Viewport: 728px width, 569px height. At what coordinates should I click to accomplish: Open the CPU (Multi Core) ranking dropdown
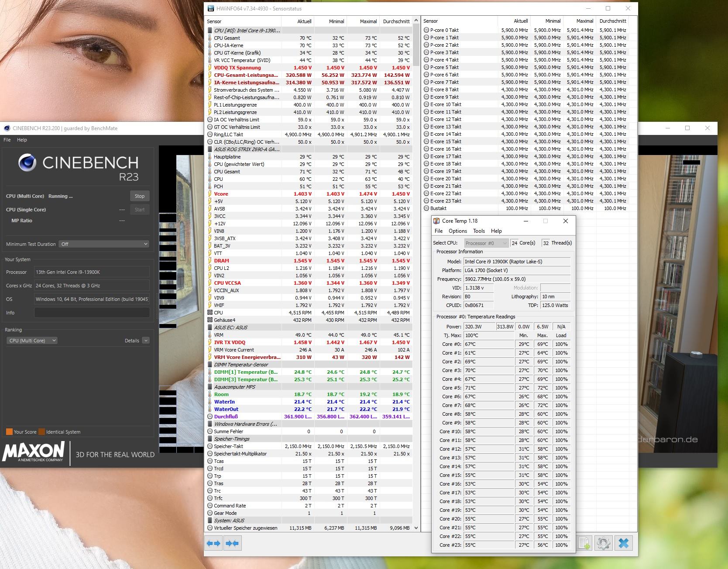click(32, 341)
